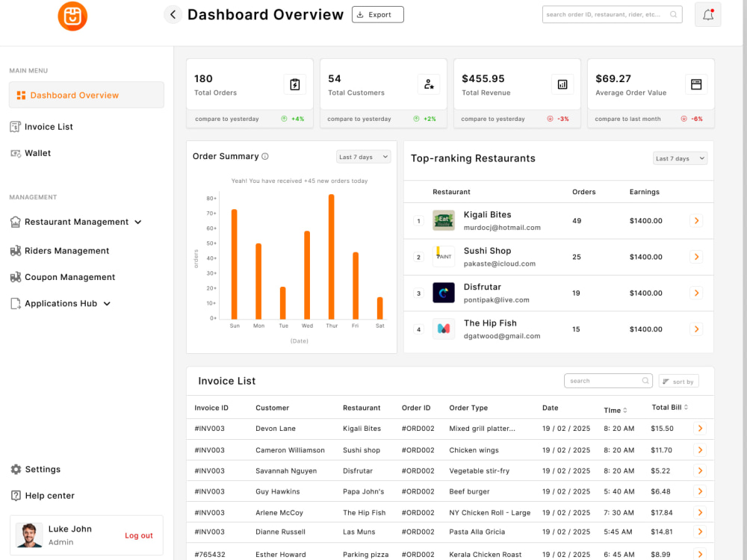This screenshot has height=560, width=747.
Task: Open Top-ranking Restaurants Last 7 days dropdown
Action: [x=680, y=158]
